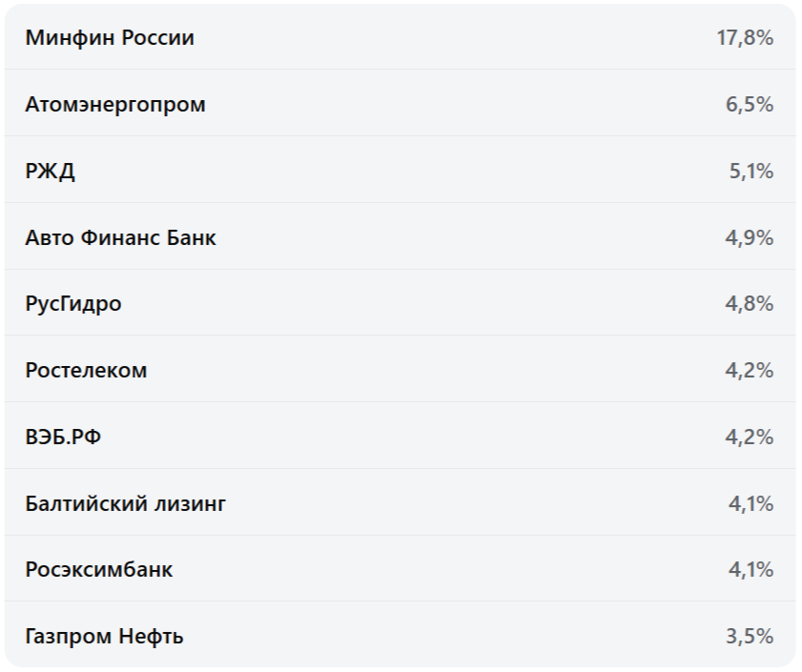Click the 4,2% value beside Ростелеком
Image resolution: width=802 pixels, height=672 pixels.
click(749, 370)
